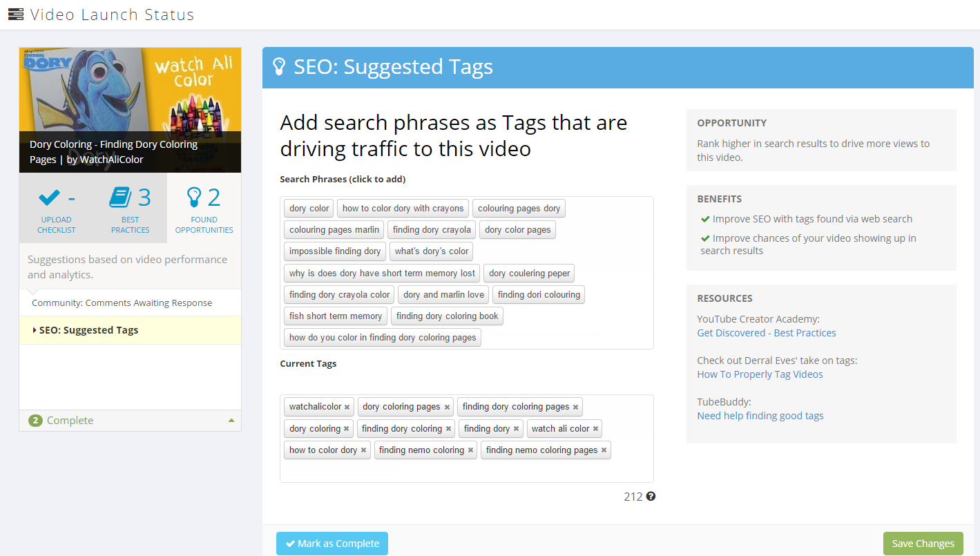This screenshot has height=556, width=980.
Task: Click the Mark as Complete button
Action: pyautogui.click(x=332, y=544)
